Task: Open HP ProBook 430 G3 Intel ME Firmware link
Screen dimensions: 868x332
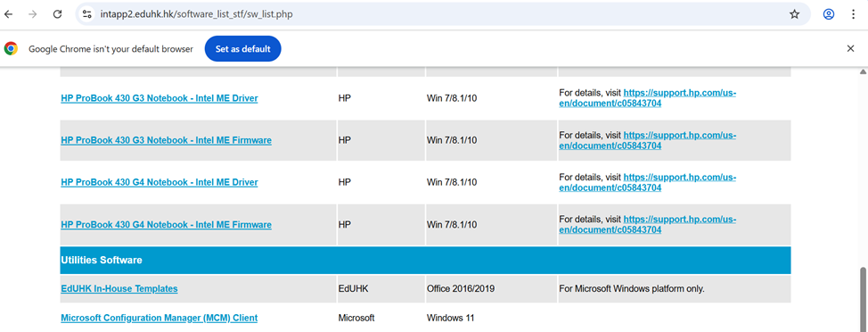Action: click(x=166, y=141)
